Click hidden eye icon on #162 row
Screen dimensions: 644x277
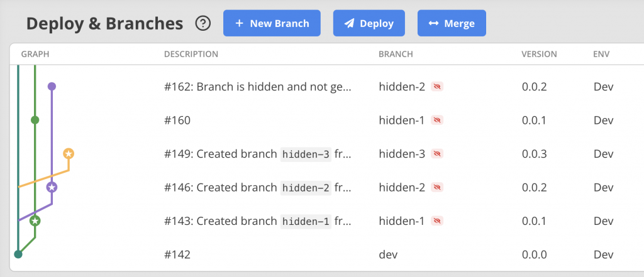(x=438, y=87)
